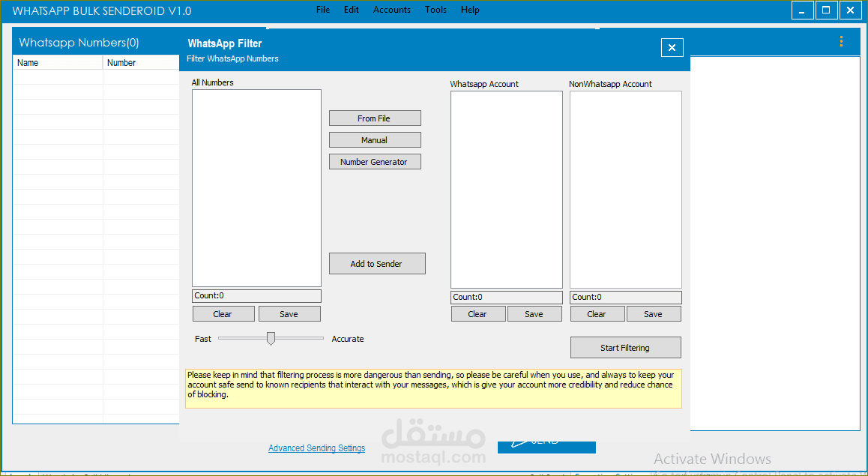Click the NonWhatsapp Account Count:0 field
The width and height of the screenshot is (868, 476).
point(626,298)
